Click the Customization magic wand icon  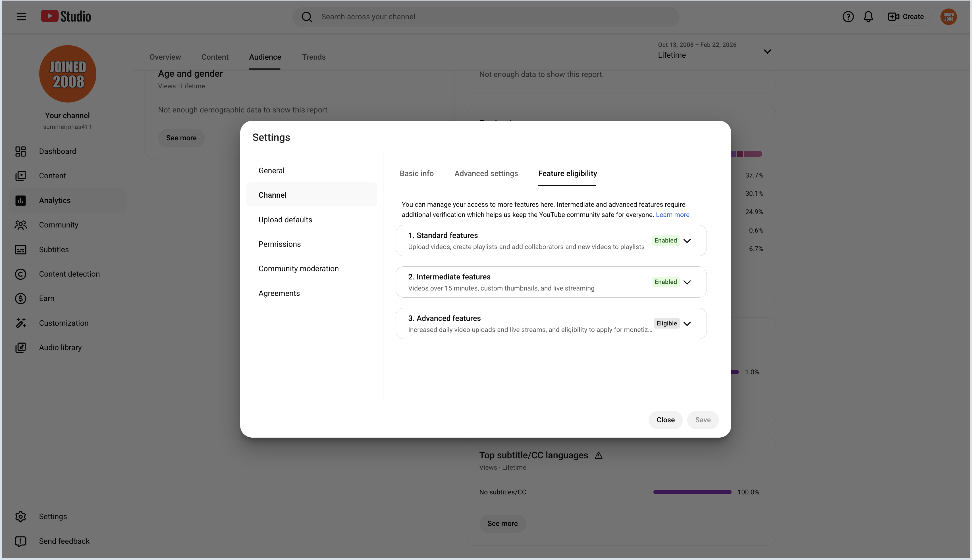coord(20,323)
